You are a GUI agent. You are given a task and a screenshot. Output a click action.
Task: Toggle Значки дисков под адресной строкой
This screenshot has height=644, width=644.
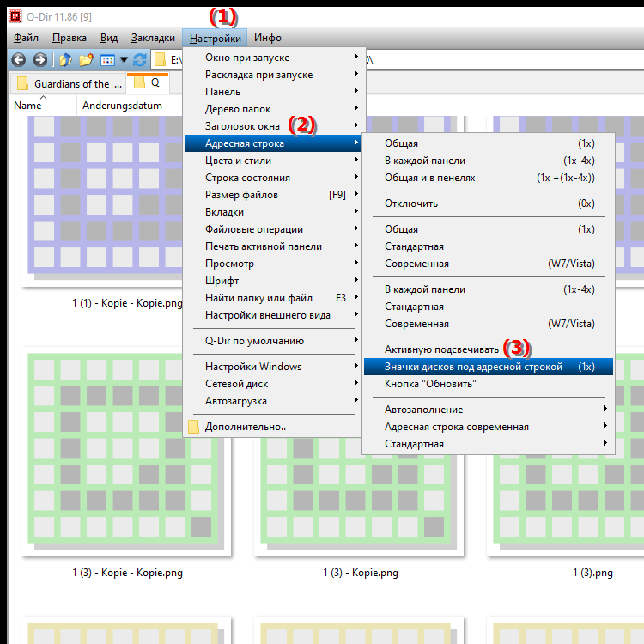tap(489, 367)
